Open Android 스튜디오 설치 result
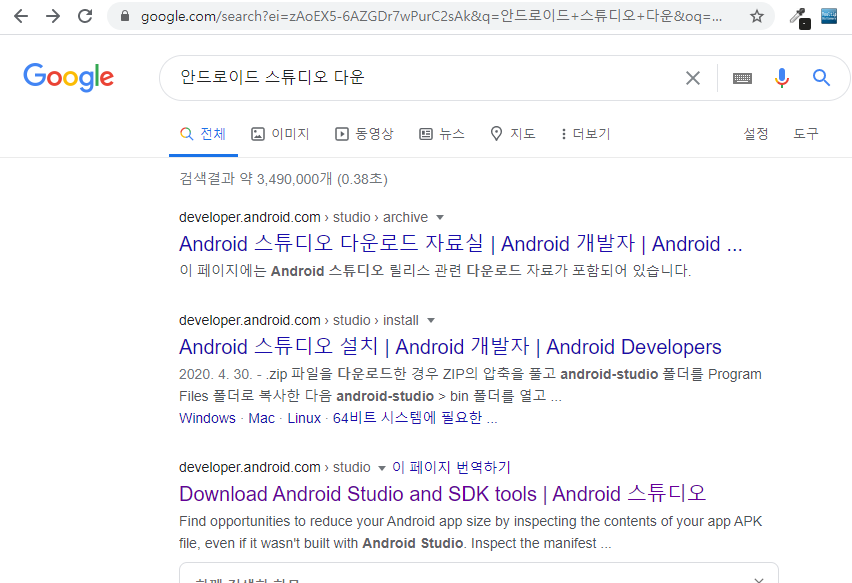The width and height of the screenshot is (852, 583). (450, 347)
